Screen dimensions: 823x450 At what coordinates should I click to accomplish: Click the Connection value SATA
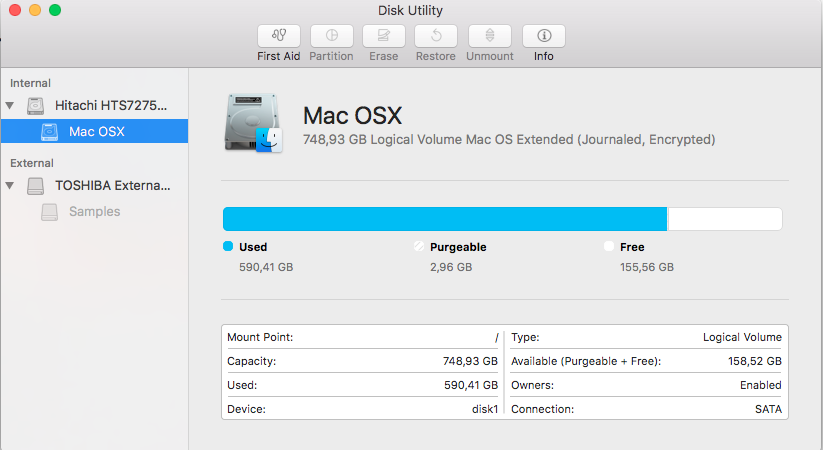768,409
